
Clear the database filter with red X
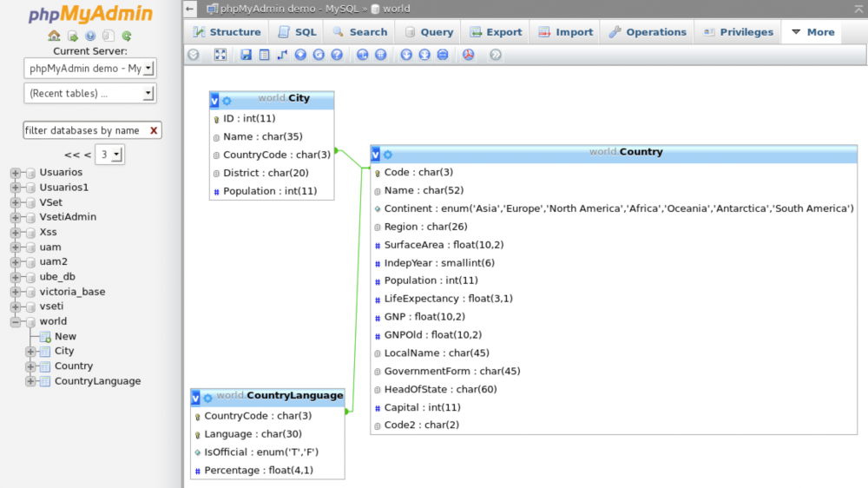[154, 130]
